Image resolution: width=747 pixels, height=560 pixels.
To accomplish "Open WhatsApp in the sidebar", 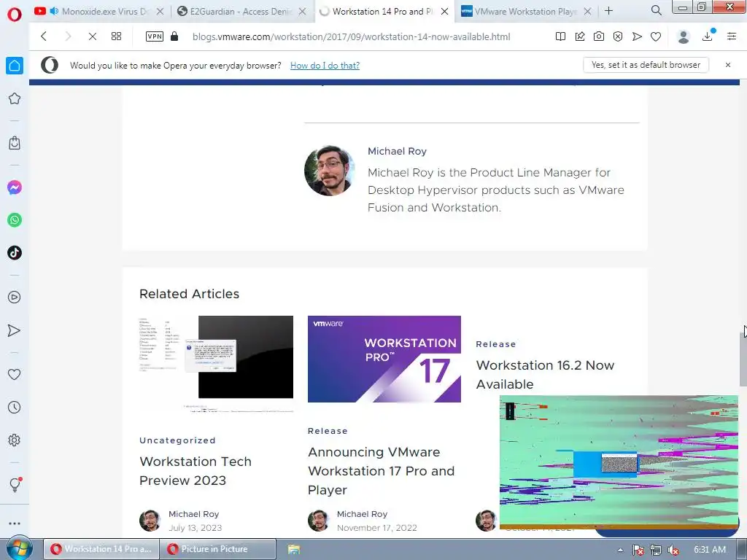I will pos(15,220).
